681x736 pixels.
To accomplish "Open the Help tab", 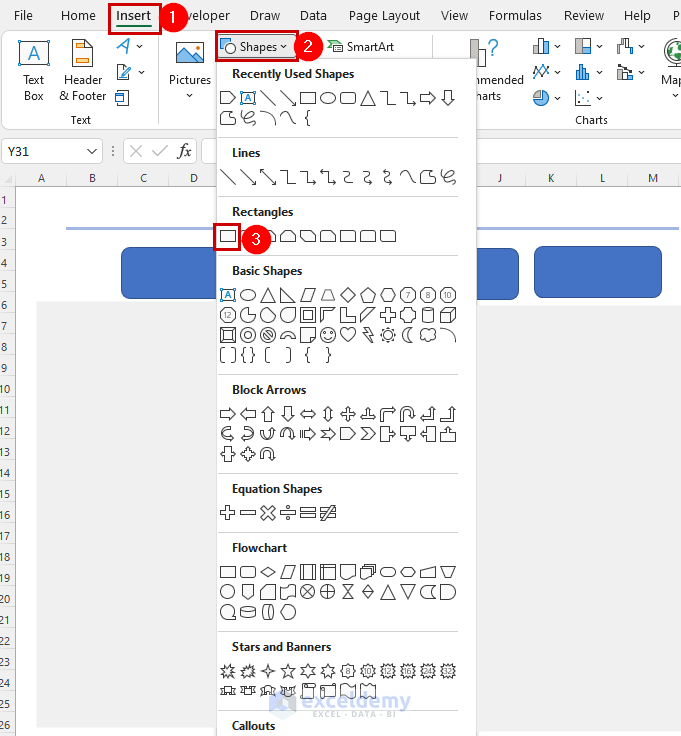I will [x=637, y=16].
